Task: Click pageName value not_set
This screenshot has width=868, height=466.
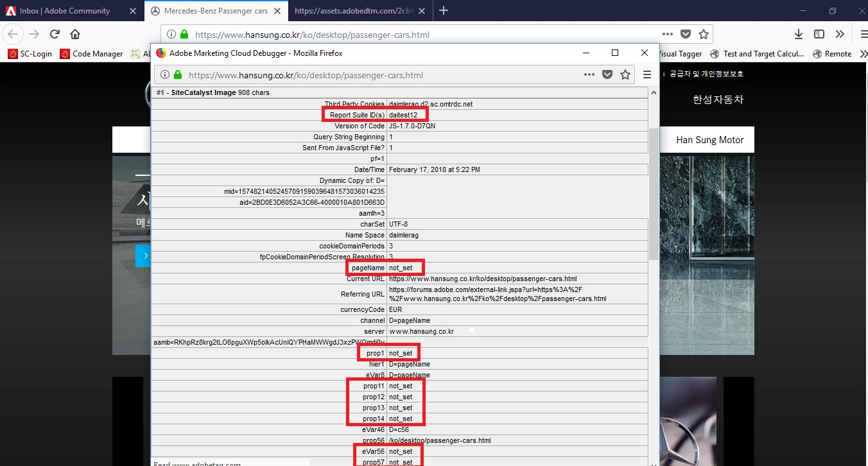Action: [401, 268]
